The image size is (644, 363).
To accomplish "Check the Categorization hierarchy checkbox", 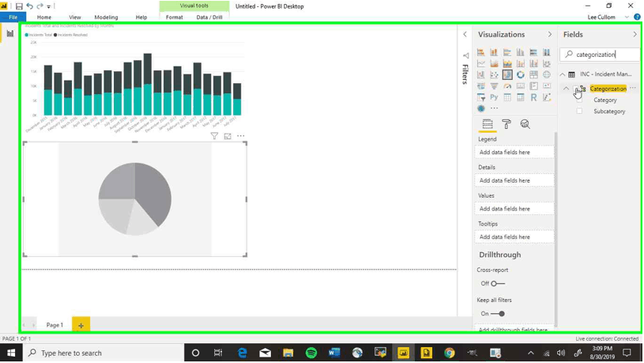I will click(x=576, y=89).
